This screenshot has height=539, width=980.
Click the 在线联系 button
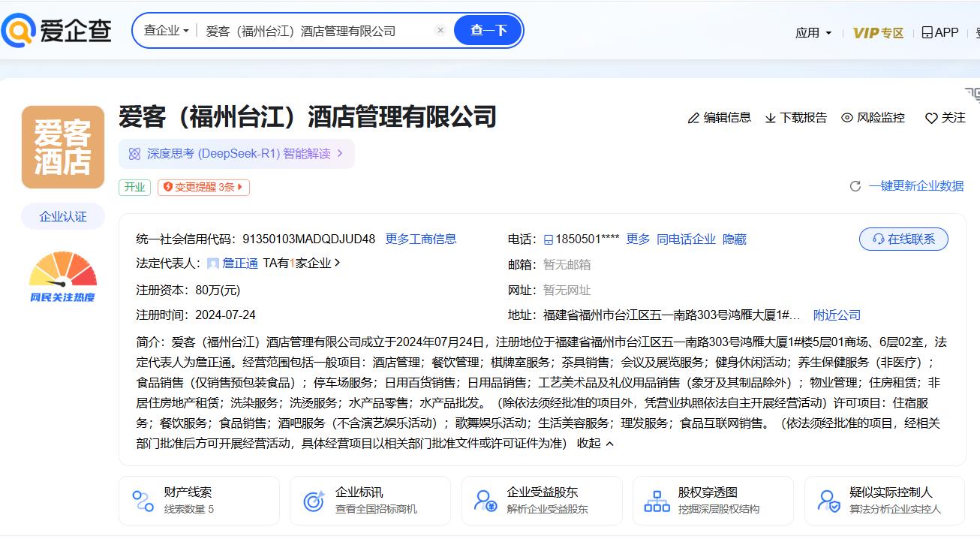pyautogui.click(x=903, y=239)
